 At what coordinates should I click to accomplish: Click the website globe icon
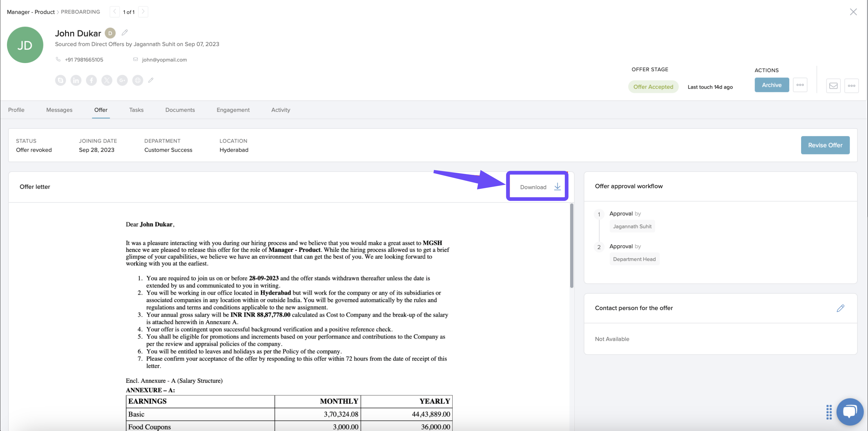(137, 80)
